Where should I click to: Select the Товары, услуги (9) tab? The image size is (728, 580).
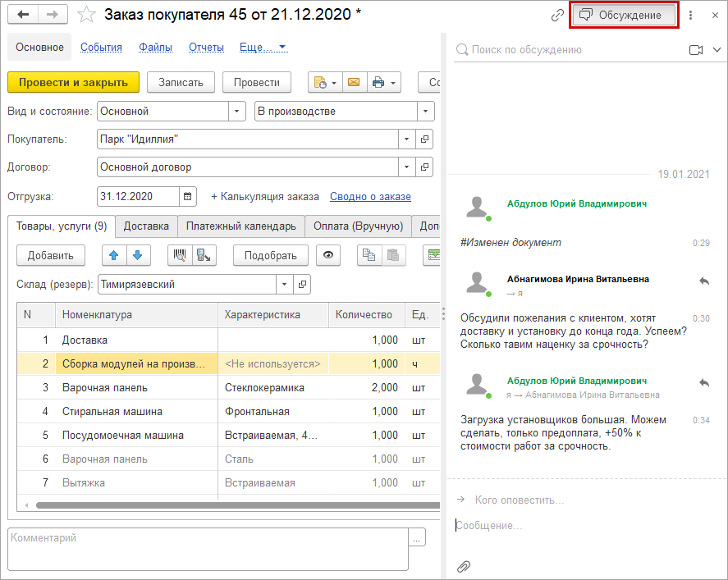tap(62, 226)
